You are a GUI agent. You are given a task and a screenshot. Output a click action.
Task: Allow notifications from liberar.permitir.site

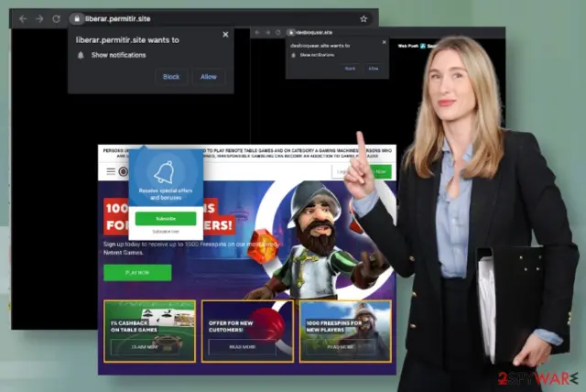coord(209,77)
